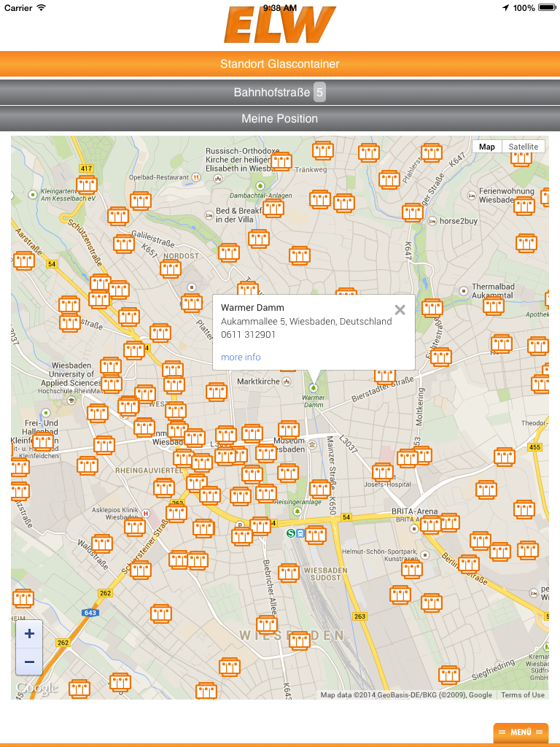The width and height of the screenshot is (560, 747).
Task: Tap container marker above Waldstraße label
Action: coord(102,543)
